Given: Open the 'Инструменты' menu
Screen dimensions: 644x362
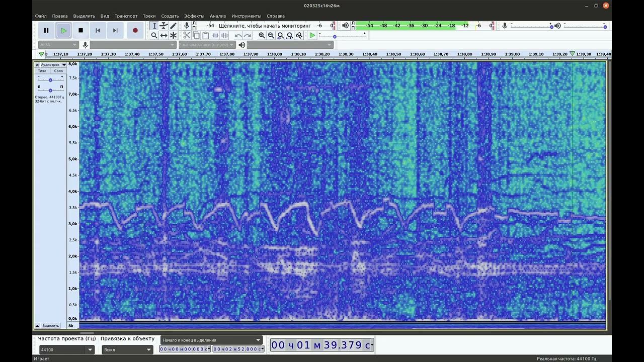Looking at the screenshot, I should click(x=246, y=16).
